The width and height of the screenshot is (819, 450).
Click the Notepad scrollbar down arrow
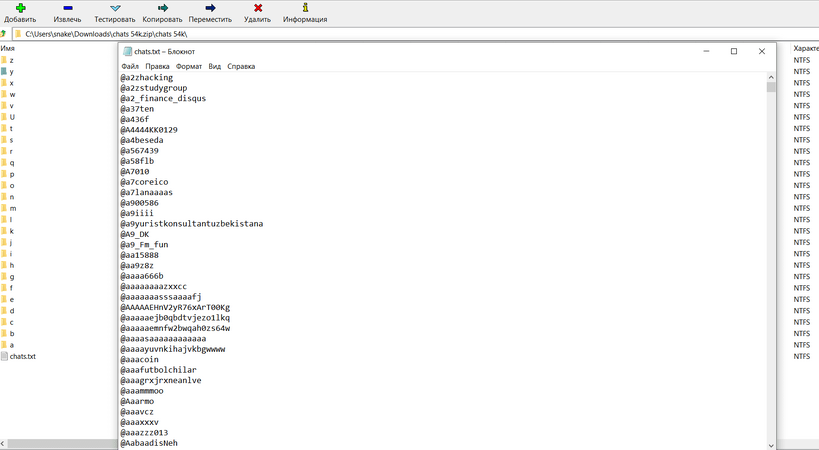pyautogui.click(x=771, y=444)
